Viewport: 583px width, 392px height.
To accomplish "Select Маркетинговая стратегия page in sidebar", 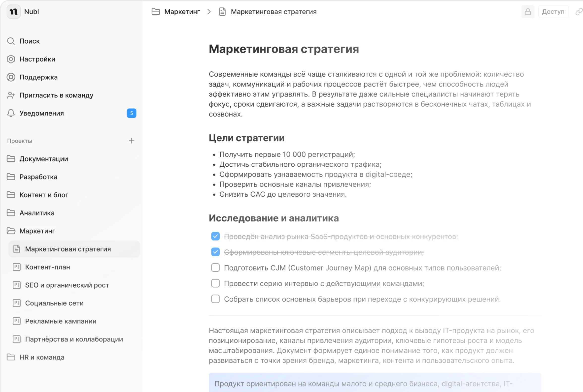I will pyautogui.click(x=74, y=249).
